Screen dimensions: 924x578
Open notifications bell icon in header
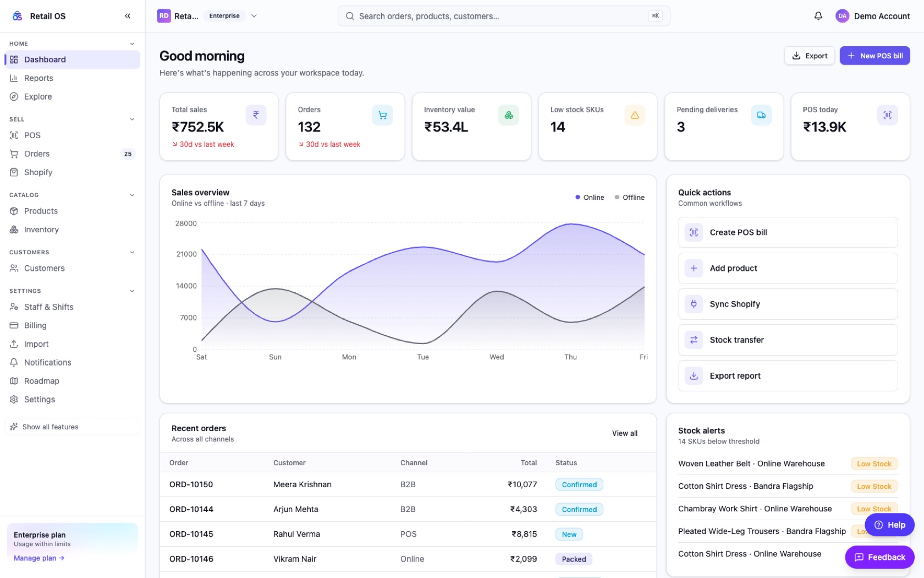(x=818, y=16)
